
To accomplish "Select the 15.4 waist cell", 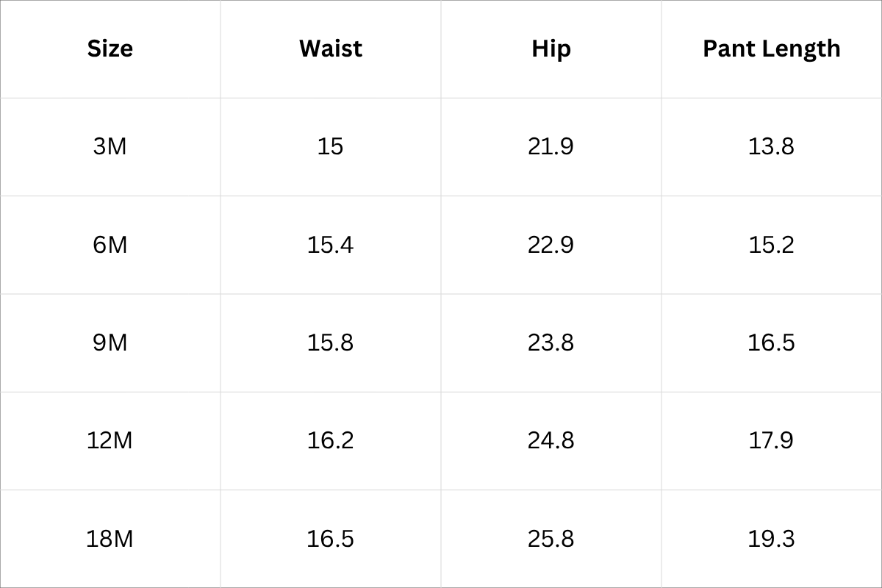I will tap(331, 245).
